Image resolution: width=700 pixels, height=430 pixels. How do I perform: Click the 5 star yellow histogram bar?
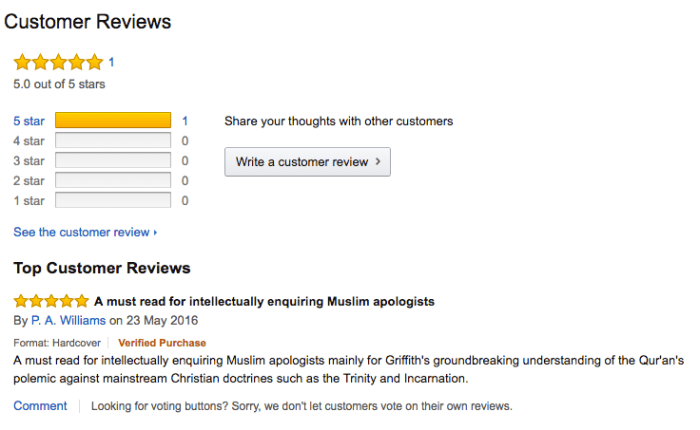pyautogui.click(x=113, y=121)
